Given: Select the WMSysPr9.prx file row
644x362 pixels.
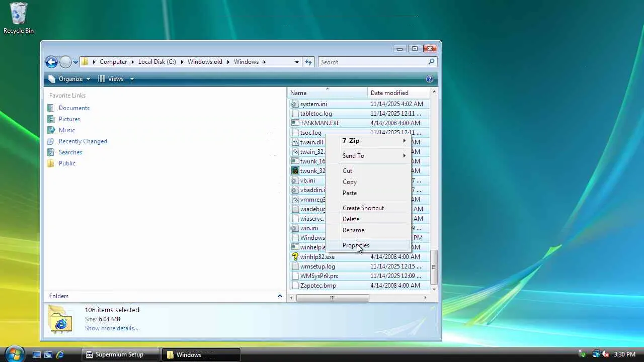Looking at the screenshot, I should [360, 276].
